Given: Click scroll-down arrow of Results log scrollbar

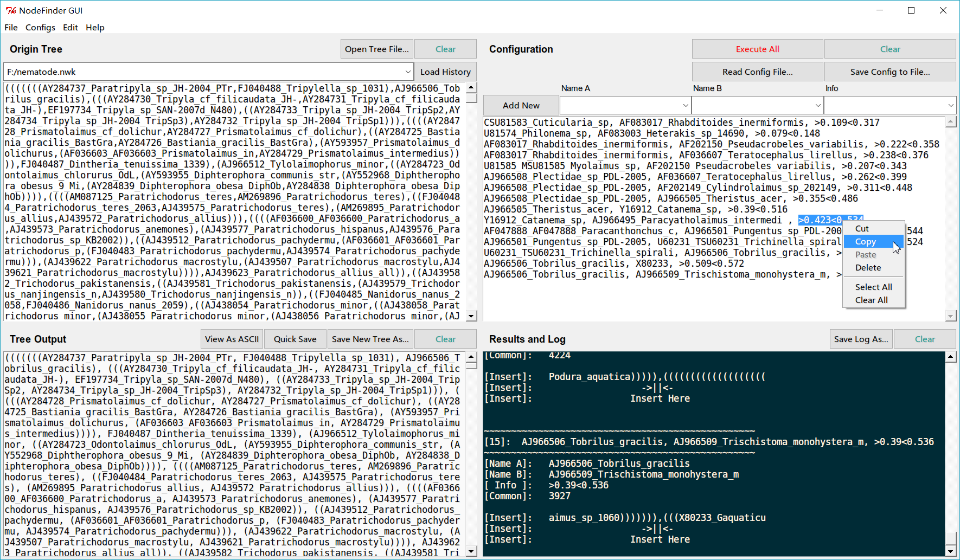Looking at the screenshot, I should [950, 551].
